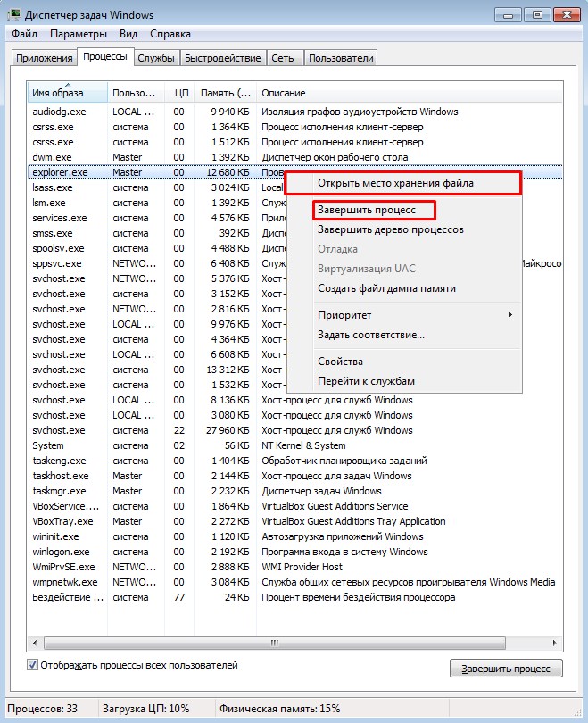The height and width of the screenshot is (723, 588).
Task: Open 'Свойства' from the context menu
Action: coord(340,361)
